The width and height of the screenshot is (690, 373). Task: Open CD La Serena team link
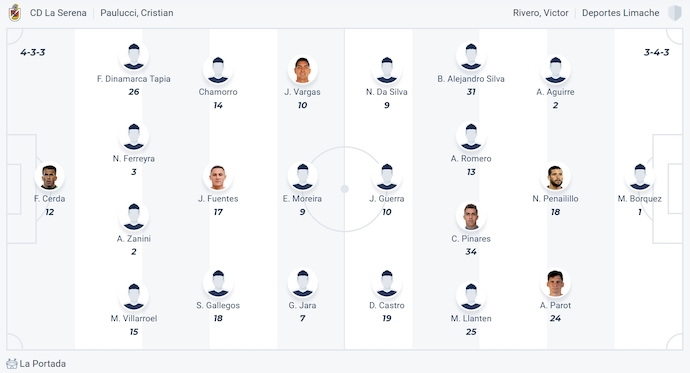(x=58, y=13)
